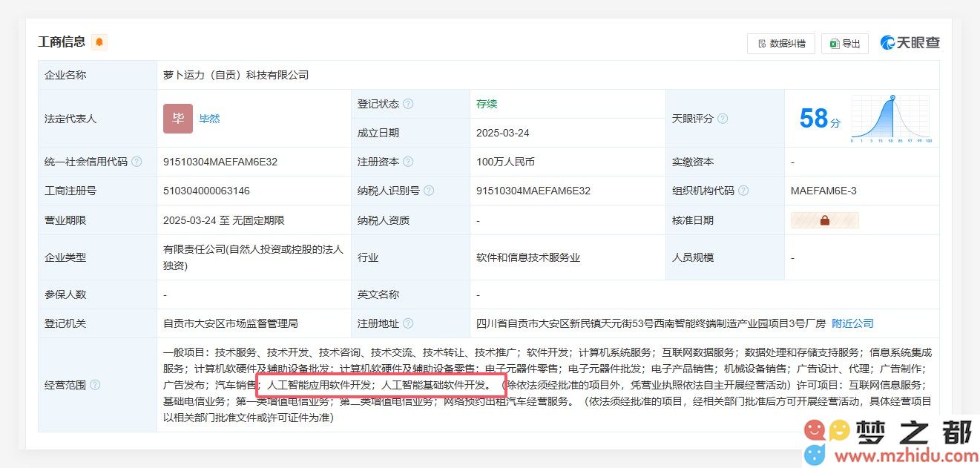
Task: Open the 毕然 legal representative link
Action: click(209, 119)
